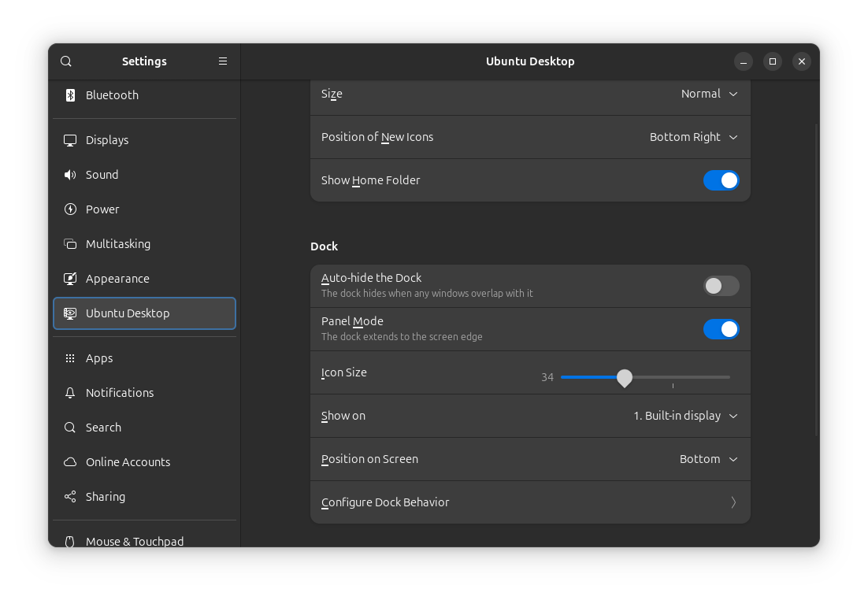
Task: Toggle Show Home Folder switch
Action: click(721, 180)
